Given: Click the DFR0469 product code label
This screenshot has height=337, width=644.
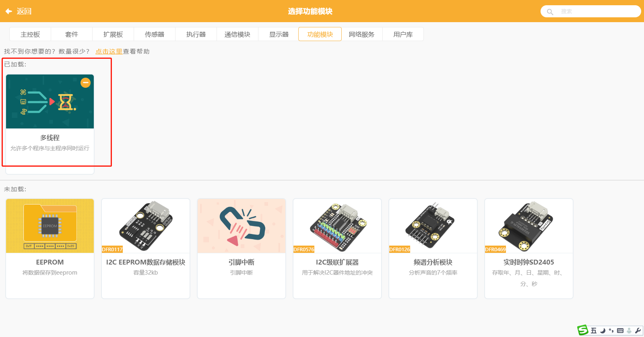Looking at the screenshot, I should point(495,250).
